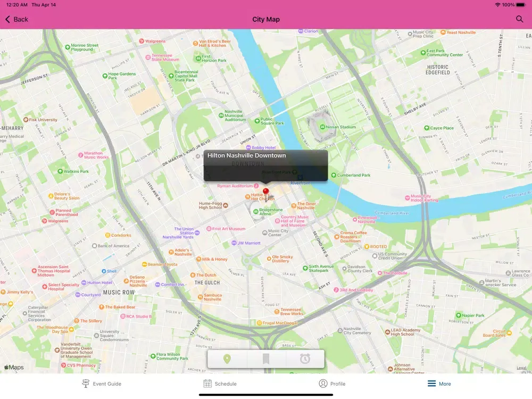Tap the 3Rd And Lindsley marker
The image size is (532, 399).
click(x=336, y=290)
